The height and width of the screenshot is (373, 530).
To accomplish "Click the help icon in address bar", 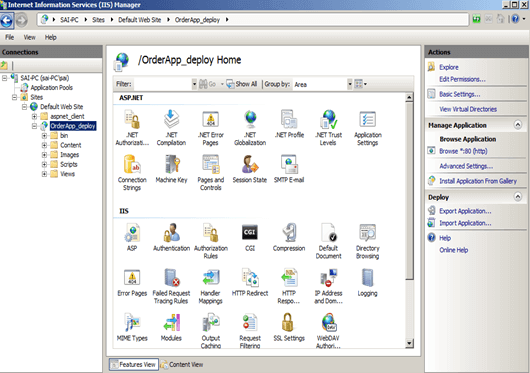I will tap(515, 19).
